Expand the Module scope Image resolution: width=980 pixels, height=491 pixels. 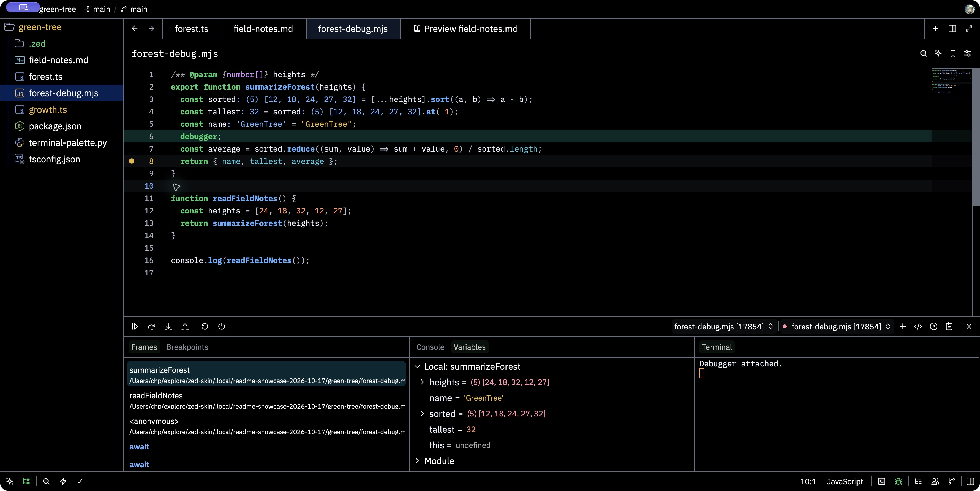pyautogui.click(x=417, y=461)
